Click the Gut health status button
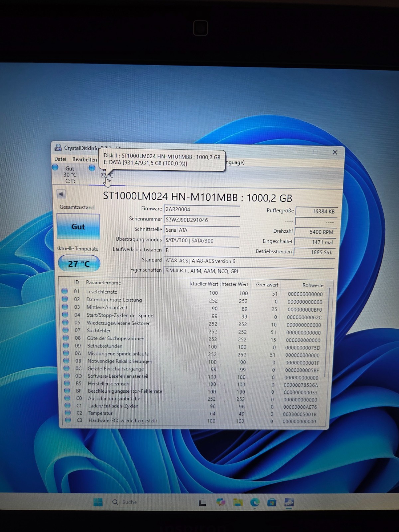 pos(78,227)
